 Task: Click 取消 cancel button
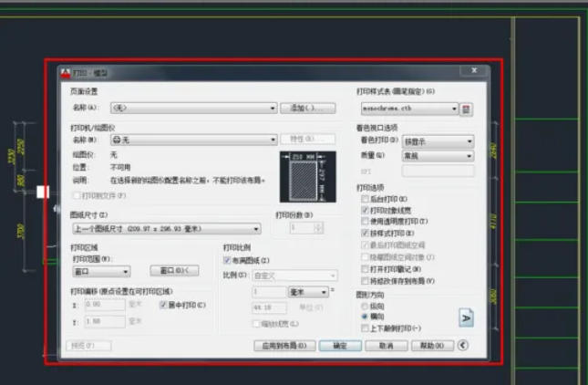(387, 346)
